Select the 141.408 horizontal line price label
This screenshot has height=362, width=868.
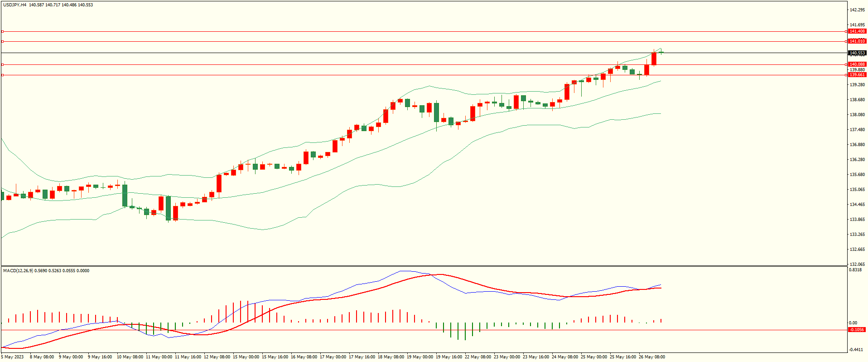857,32
